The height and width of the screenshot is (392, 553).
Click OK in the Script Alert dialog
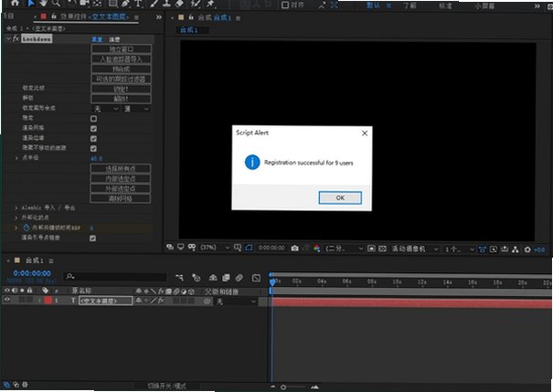340,197
